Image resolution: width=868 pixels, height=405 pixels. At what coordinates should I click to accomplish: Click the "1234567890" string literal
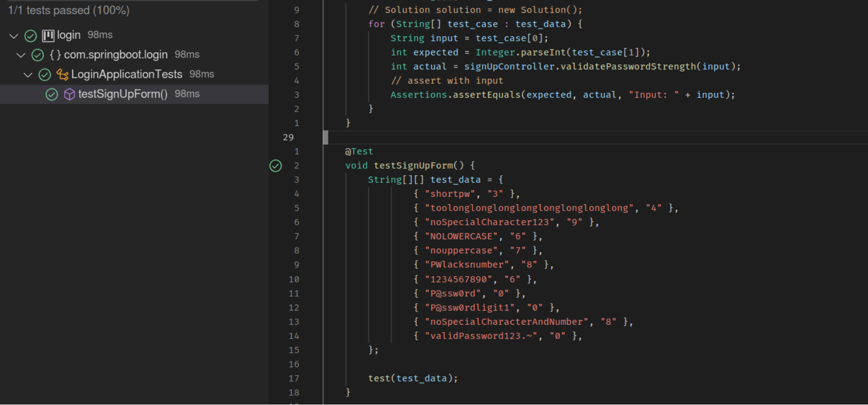click(459, 280)
